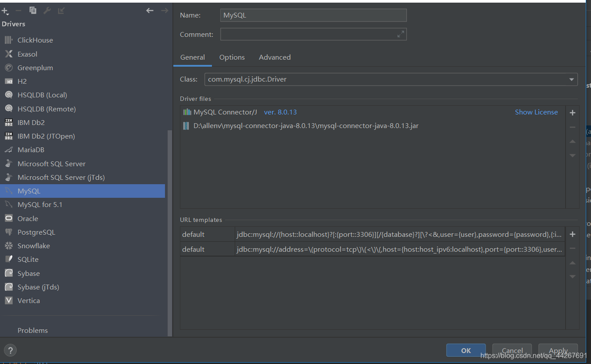
Task: Click the Comment input field
Action: pyautogui.click(x=313, y=34)
